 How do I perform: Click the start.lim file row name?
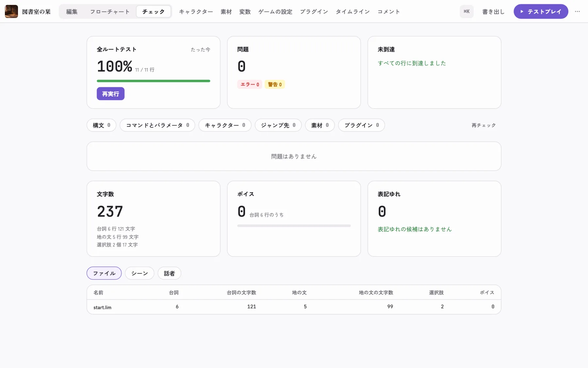[x=102, y=307]
